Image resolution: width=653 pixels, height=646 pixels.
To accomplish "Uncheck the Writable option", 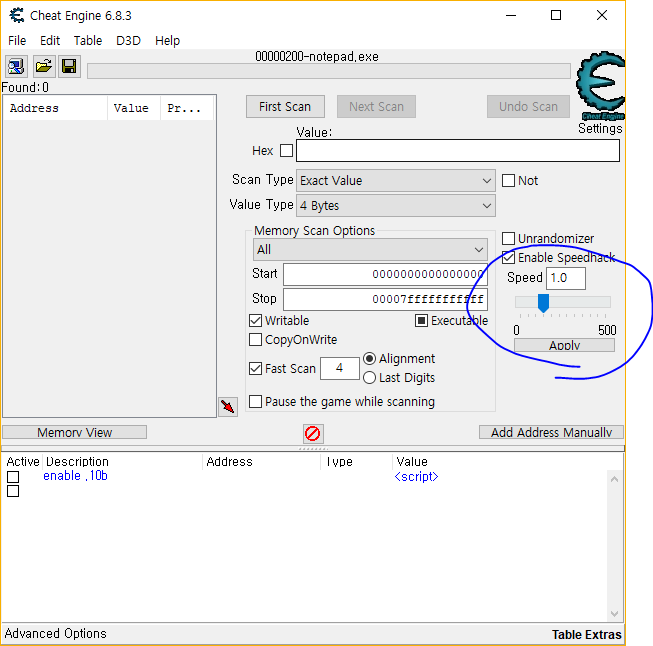I will pos(255,321).
